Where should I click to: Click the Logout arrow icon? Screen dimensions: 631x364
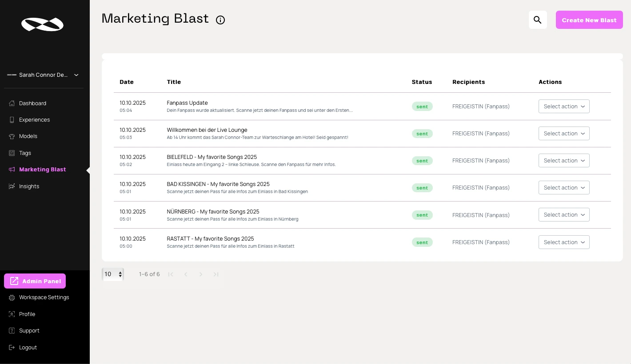click(x=12, y=347)
